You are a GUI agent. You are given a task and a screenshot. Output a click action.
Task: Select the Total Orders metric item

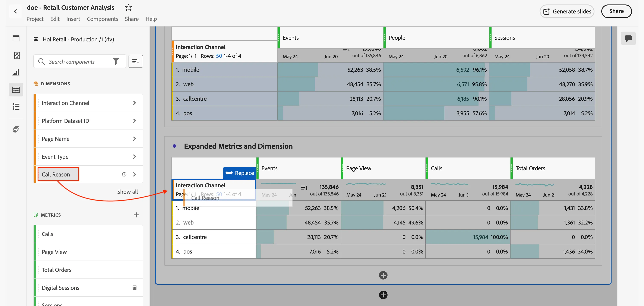point(88,270)
